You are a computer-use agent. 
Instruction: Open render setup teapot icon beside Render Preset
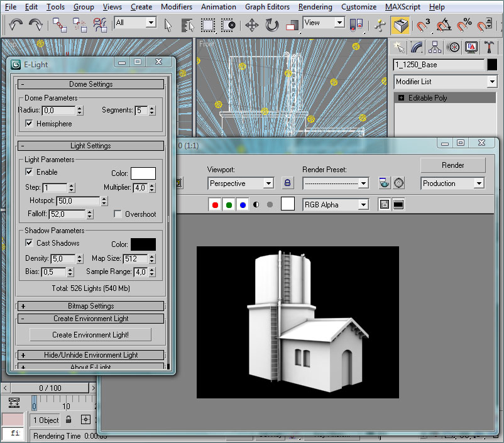pos(384,183)
